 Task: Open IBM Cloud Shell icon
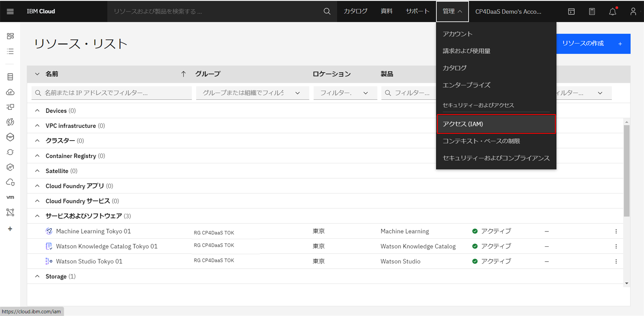coord(571,12)
